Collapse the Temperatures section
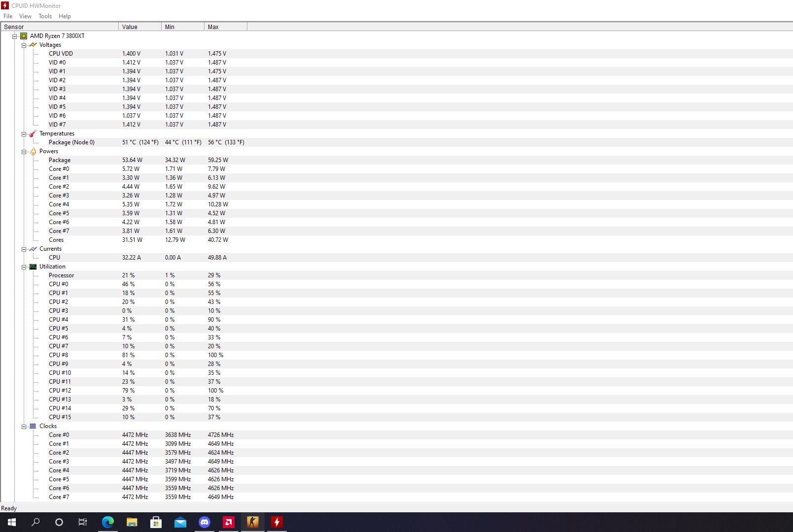Screen dimensions: 793x532 24,134
